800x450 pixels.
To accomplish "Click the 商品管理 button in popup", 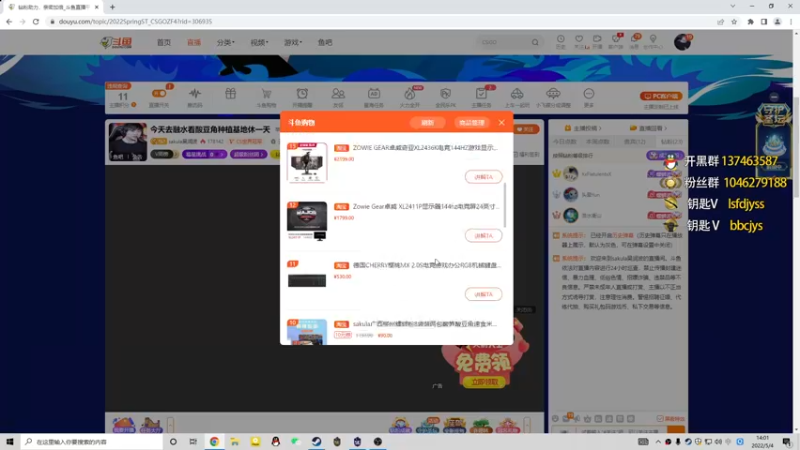I will pyautogui.click(x=471, y=122).
